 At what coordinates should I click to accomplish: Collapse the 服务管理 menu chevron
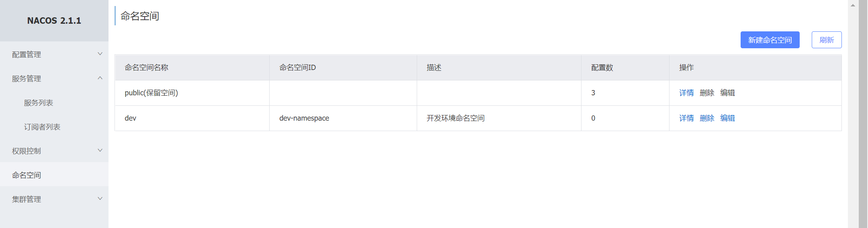coord(100,78)
